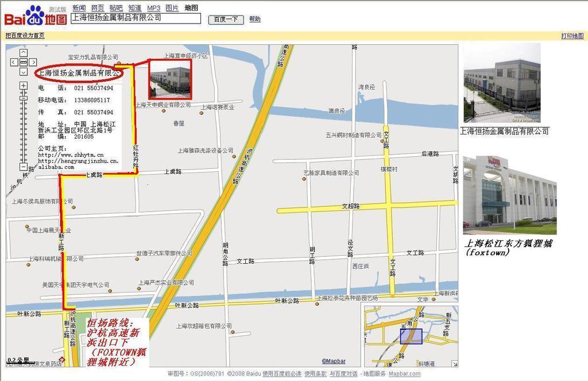Pan the map right with the arrow
The image size is (588, 381).
33,62
